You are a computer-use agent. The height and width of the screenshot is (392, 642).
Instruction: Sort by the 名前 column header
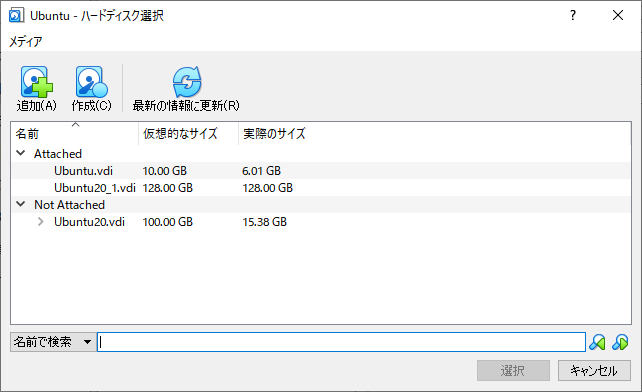click(x=75, y=134)
